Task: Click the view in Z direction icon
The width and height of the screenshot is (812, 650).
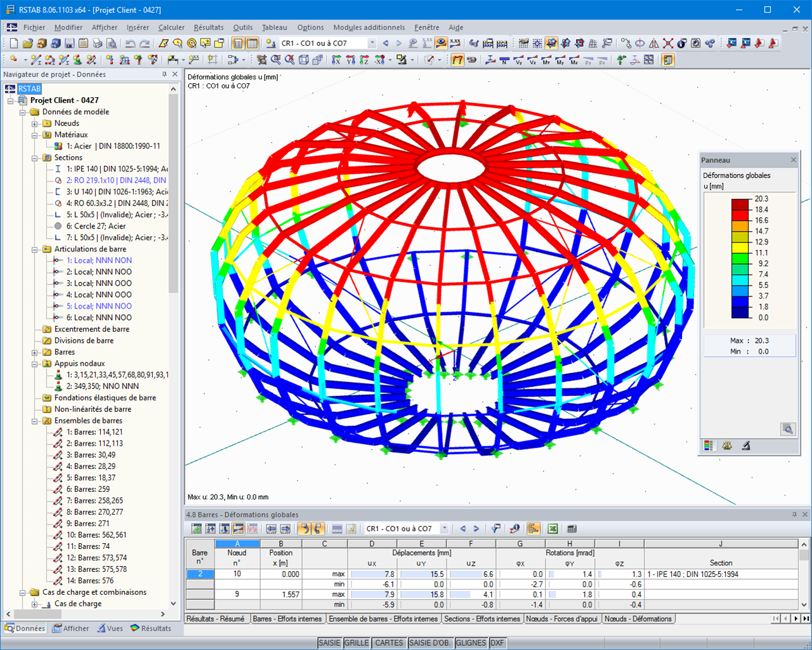Action: point(364,60)
